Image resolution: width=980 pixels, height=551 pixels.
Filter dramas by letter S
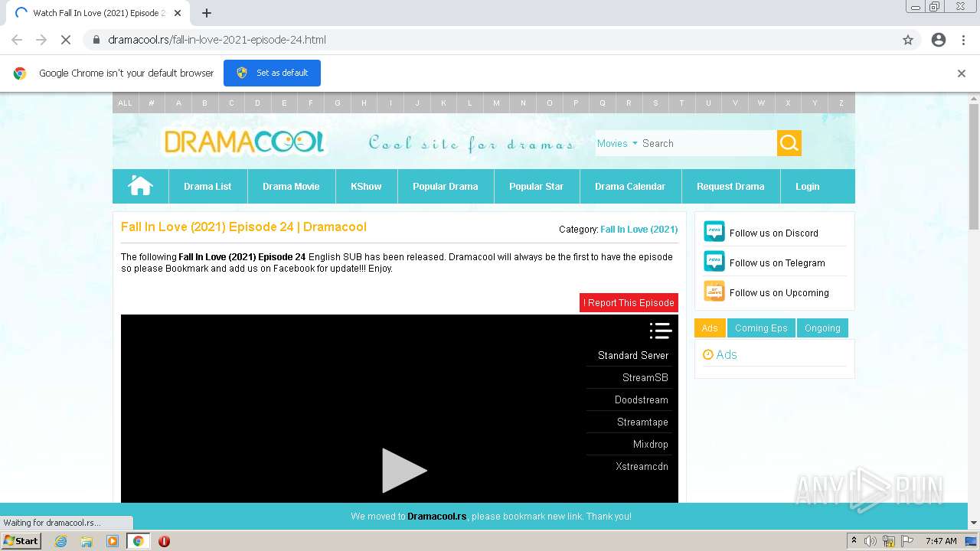(x=655, y=103)
